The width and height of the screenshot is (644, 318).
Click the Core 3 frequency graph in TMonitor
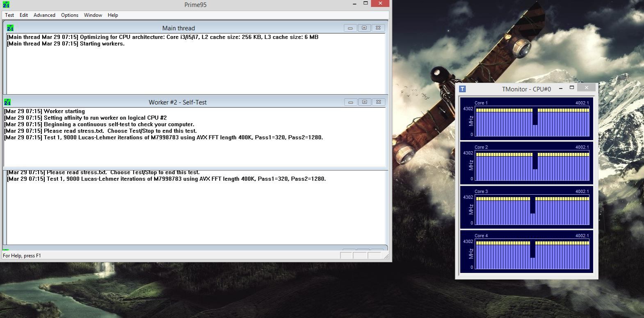click(x=532, y=210)
